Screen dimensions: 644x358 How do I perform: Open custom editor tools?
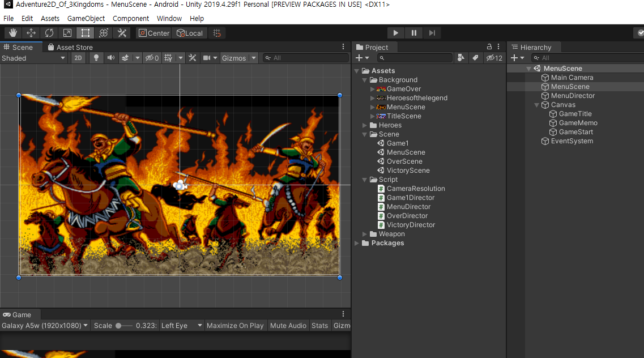pos(122,33)
